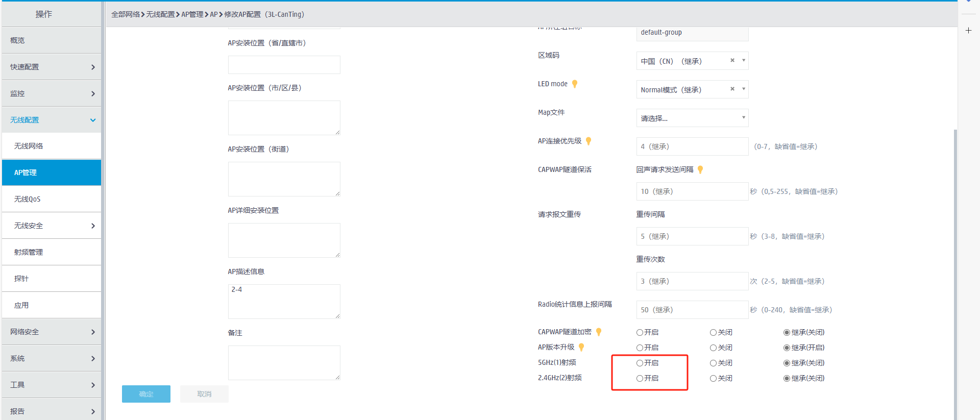
Task: Click the CAPWAP隧道加密 help bulb icon
Action: (599, 332)
